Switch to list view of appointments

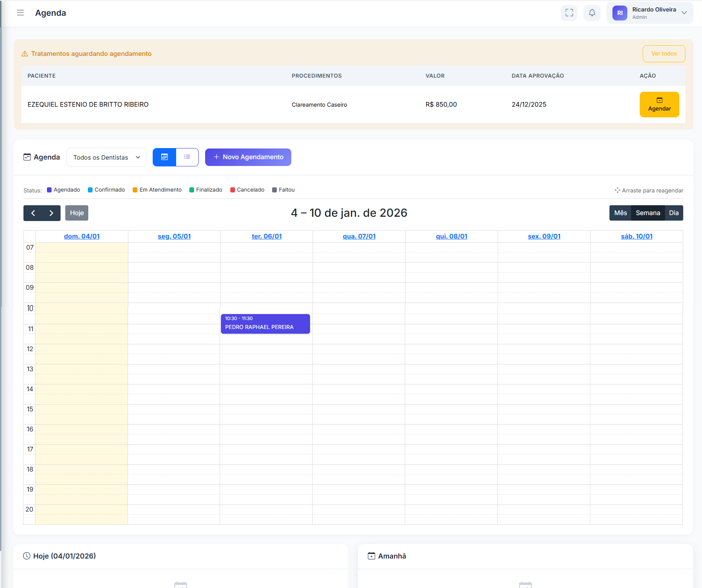click(187, 157)
